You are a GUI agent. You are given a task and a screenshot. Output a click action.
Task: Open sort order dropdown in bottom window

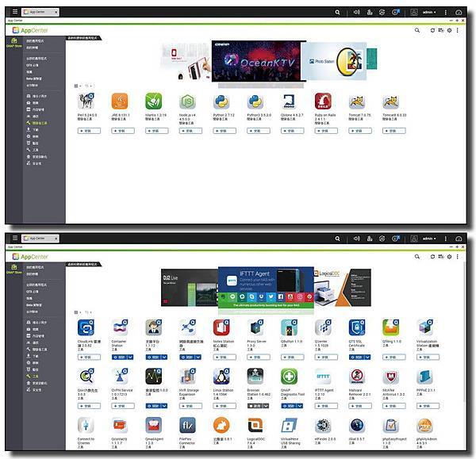point(88,312)
